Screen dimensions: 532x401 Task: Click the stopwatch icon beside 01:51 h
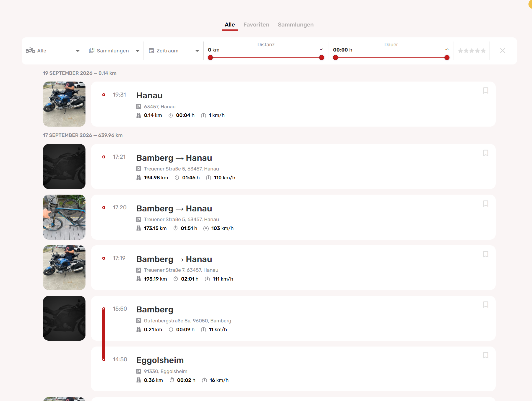[175, 228]
